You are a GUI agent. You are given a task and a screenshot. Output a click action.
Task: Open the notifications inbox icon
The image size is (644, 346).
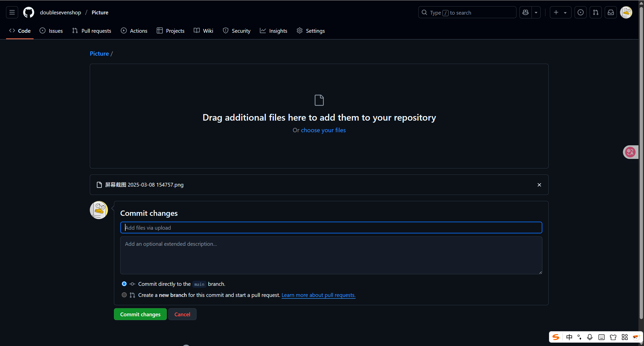pyautogui.click(x=611, y=12)
